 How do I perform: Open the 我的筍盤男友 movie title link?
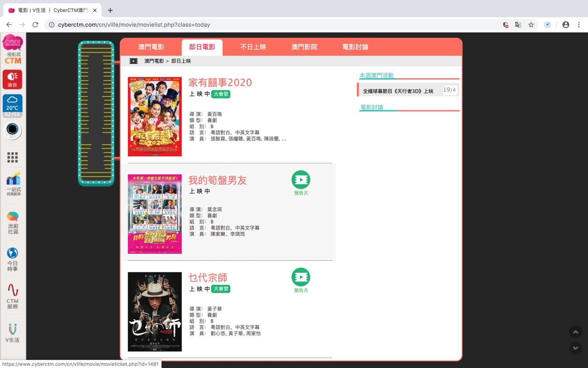coord(217,180)
